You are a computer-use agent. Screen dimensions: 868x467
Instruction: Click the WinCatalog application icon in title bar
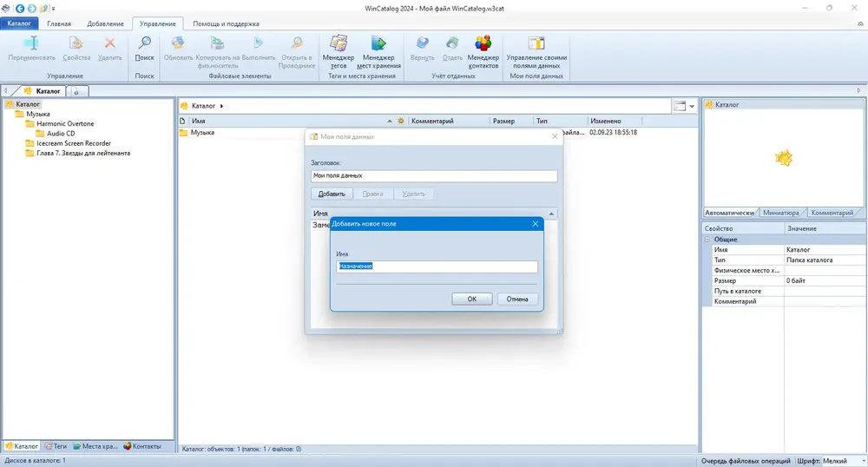[x=5, y=9]
